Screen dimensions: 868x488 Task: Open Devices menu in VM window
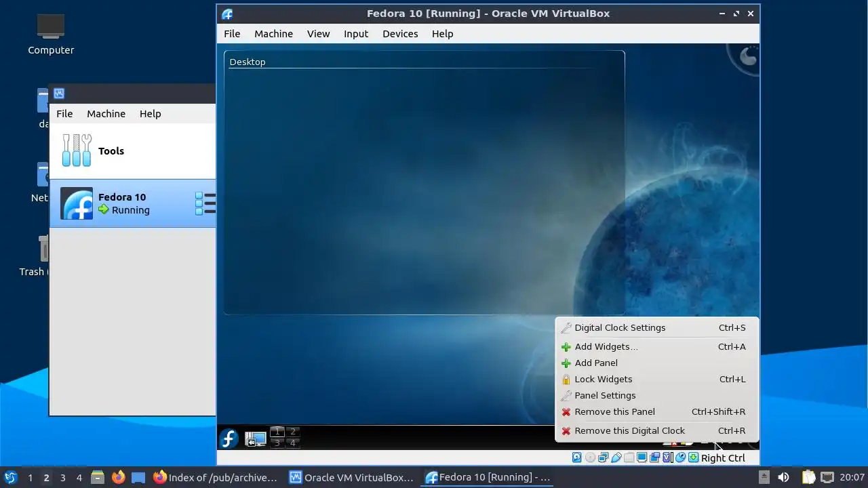(400, 34)
